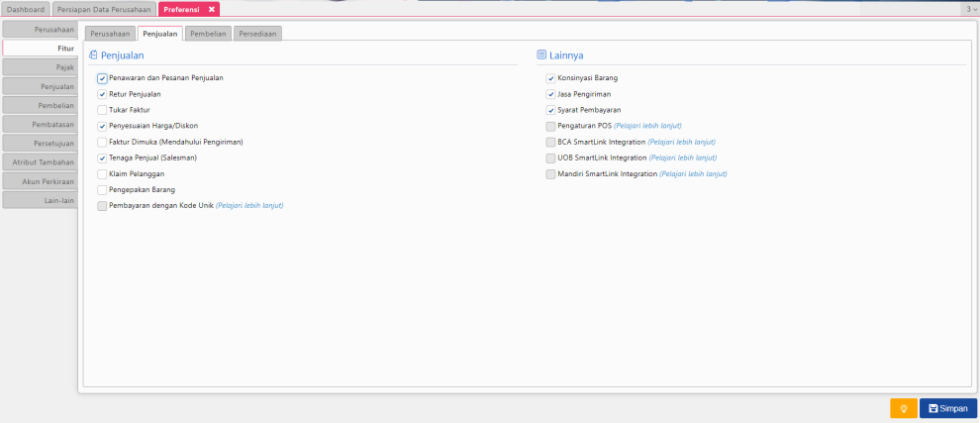
Task: Uncheck Penawaran dan Pesanan Penjualan
Action: (102, 78)
